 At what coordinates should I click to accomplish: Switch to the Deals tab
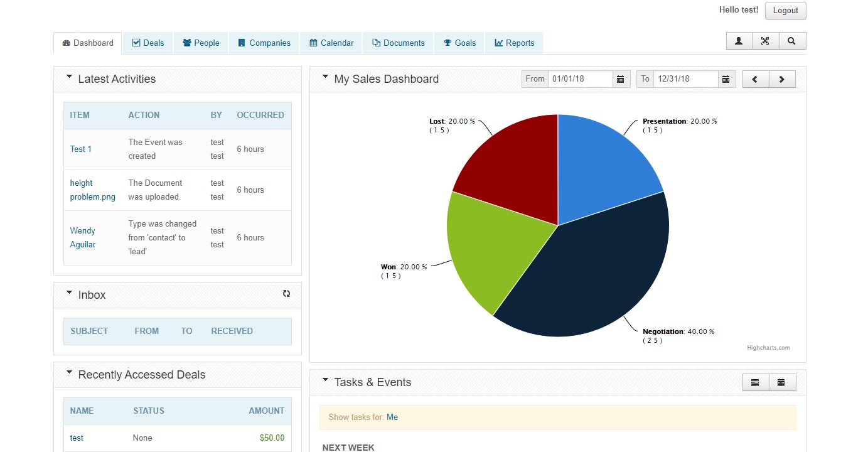(x=148, y=43)
